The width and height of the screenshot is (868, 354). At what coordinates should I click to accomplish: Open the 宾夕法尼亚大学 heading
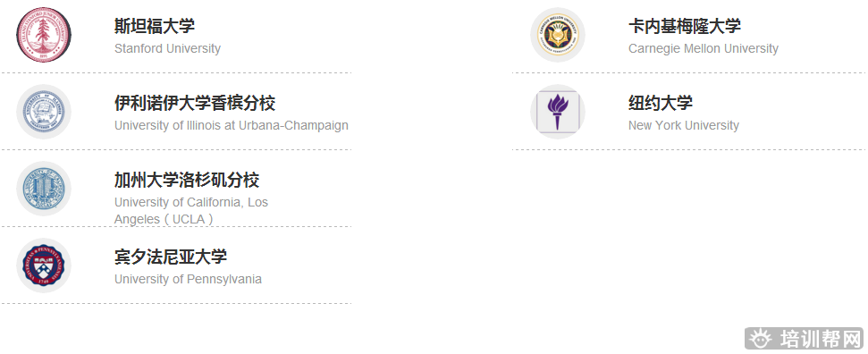coord(171,257)
